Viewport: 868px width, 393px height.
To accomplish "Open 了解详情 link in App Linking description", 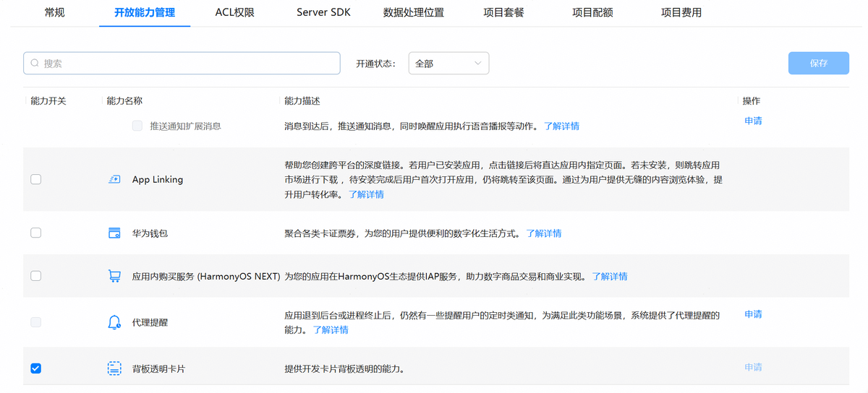I will (x=366, y=194).
